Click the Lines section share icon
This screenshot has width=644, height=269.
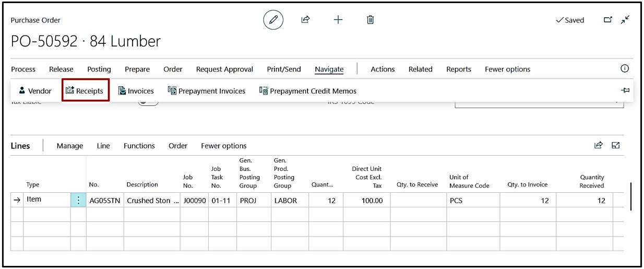pos(599,145)
